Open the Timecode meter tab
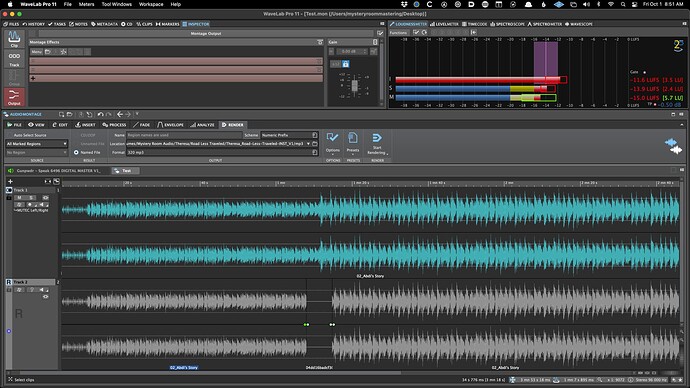 click(x=474, y=24)
